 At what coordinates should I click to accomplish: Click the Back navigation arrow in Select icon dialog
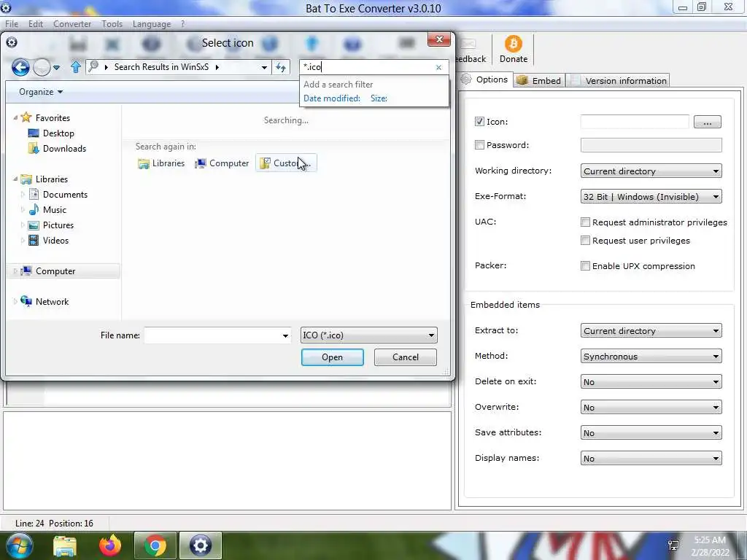[20, 67]
